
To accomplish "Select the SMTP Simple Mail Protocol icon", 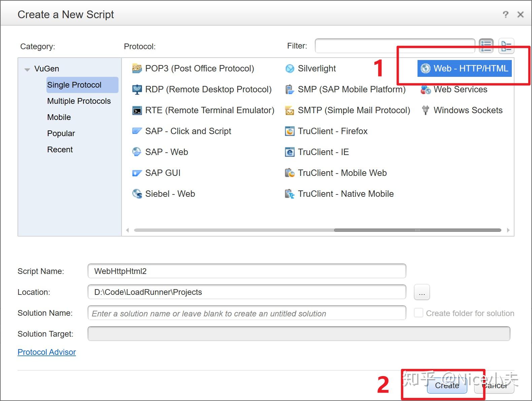I will [x=290, y=110].
